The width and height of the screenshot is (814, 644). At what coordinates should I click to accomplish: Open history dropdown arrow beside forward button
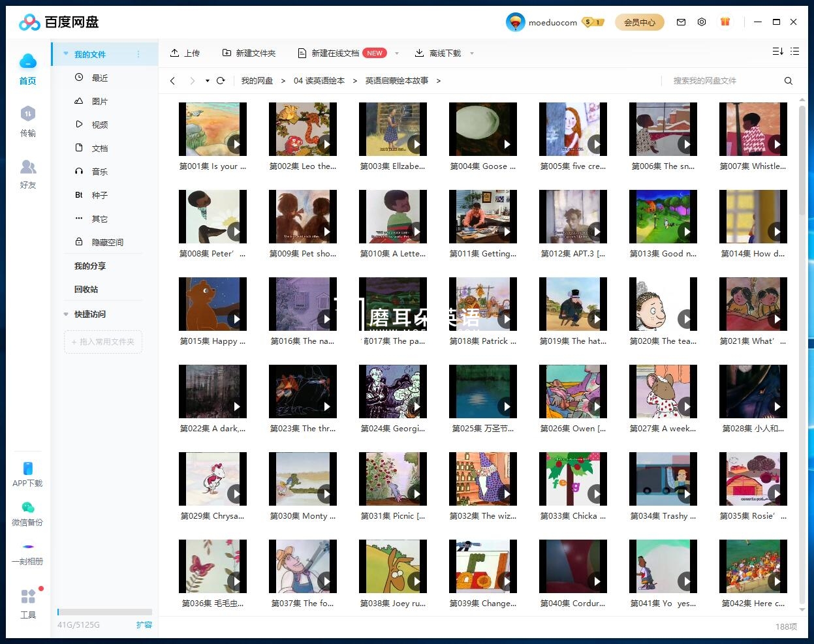tap(207, 81)
